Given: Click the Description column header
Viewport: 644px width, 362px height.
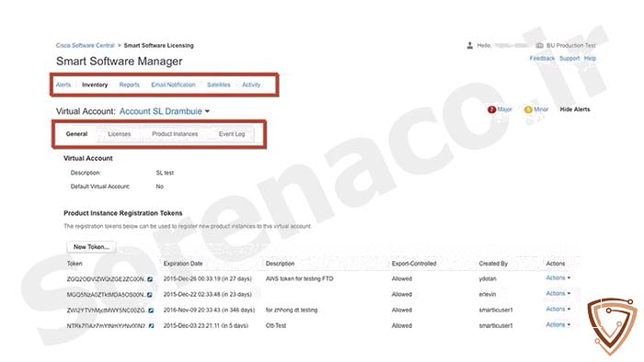Looking at the screenshot, I should pos(280,264).
